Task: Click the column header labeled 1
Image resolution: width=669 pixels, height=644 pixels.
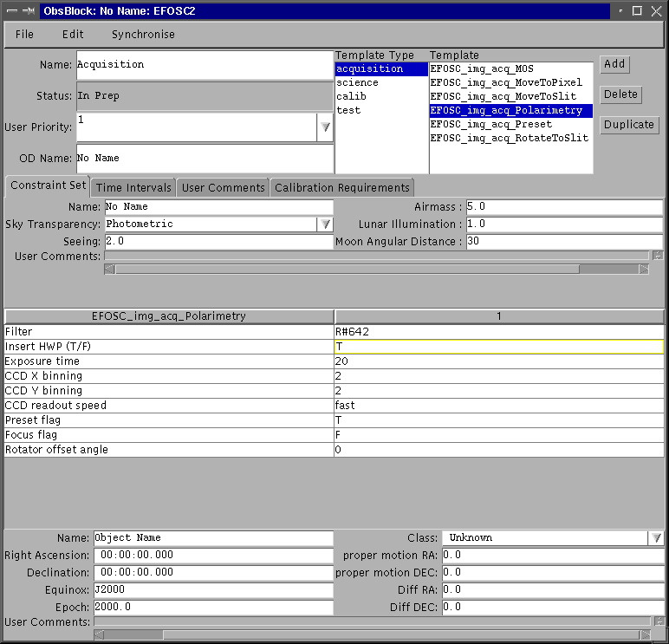Action: (499, 316)
